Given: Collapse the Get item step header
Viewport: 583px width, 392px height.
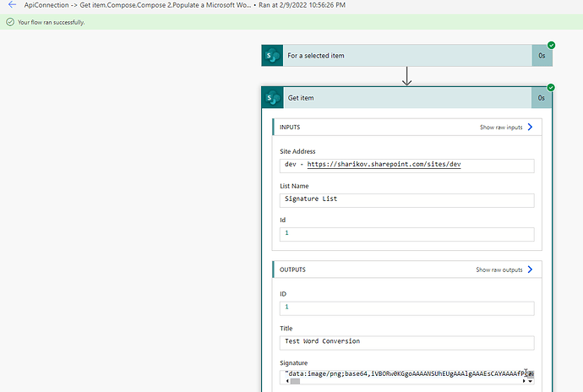Looking at the screenshot, I should click(x=407, y=98).
